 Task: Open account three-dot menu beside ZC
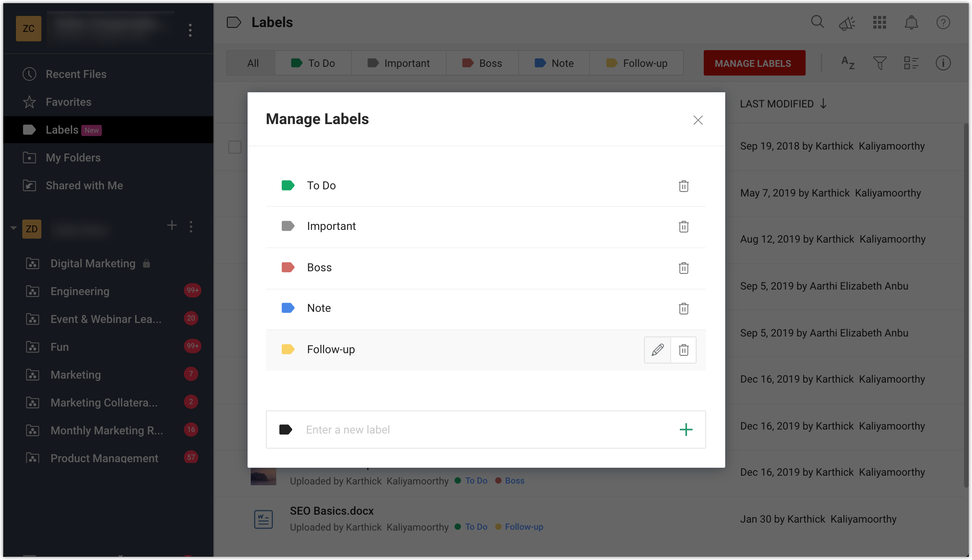[x=190, y=30]
